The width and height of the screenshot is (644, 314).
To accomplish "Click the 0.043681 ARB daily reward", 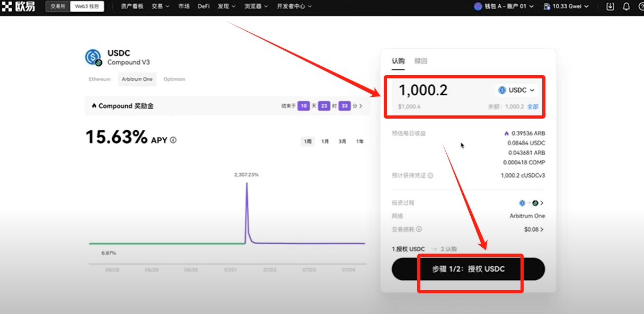I will pos(526,152).
